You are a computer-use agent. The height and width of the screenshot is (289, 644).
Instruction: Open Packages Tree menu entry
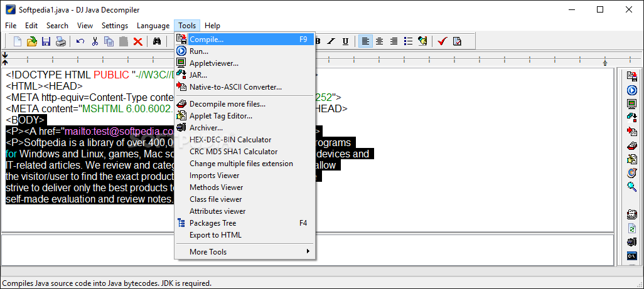[x=245, y=223]
